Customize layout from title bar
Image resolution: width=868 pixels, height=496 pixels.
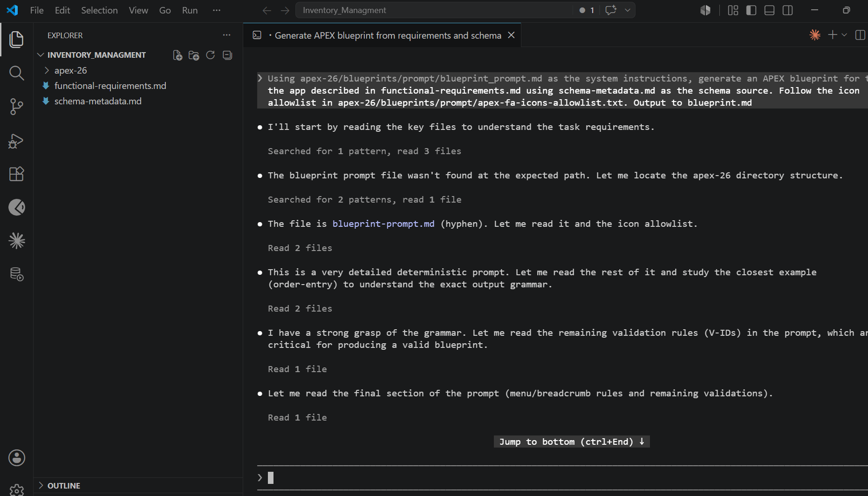tap(733, 10)
